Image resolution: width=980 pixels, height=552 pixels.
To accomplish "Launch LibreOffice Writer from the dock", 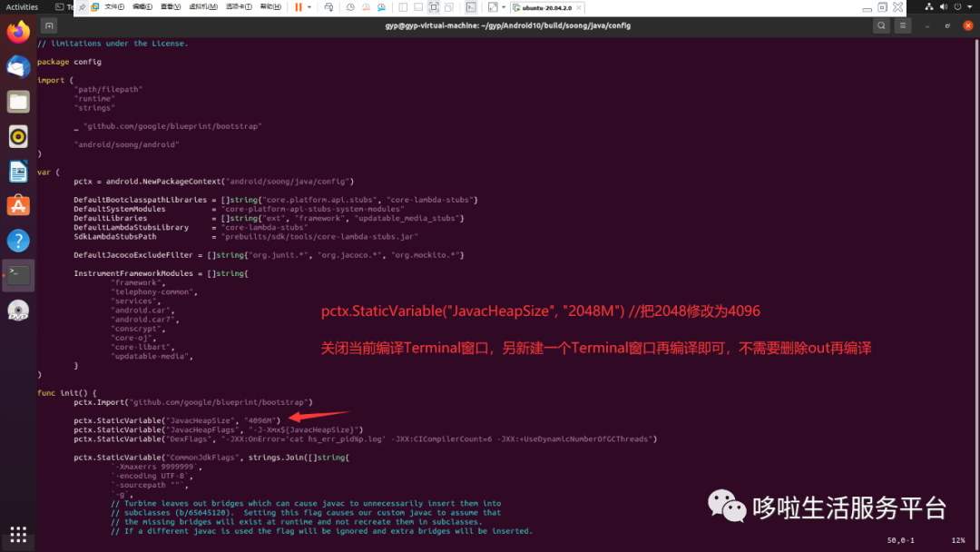I will click(18, 172).
